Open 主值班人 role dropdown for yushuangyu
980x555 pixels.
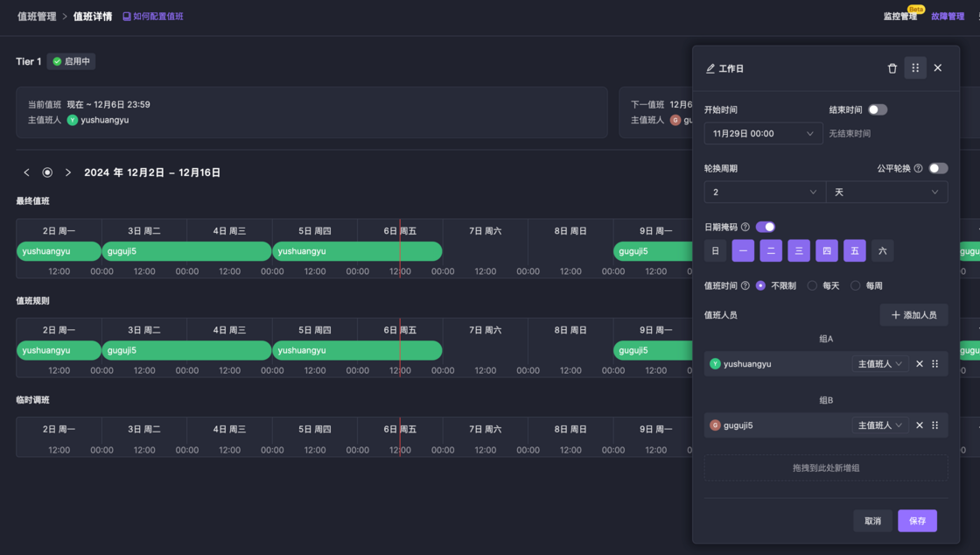879,364
